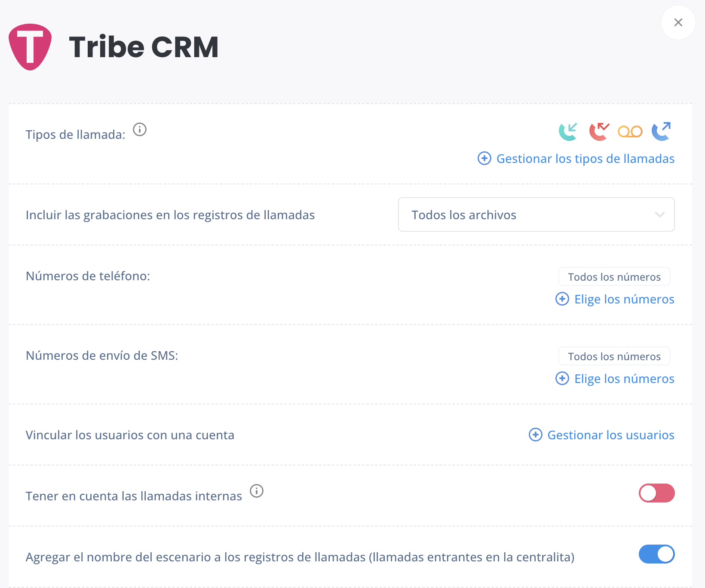Click info icon next to Tipos de llamada

coord(140,129)
